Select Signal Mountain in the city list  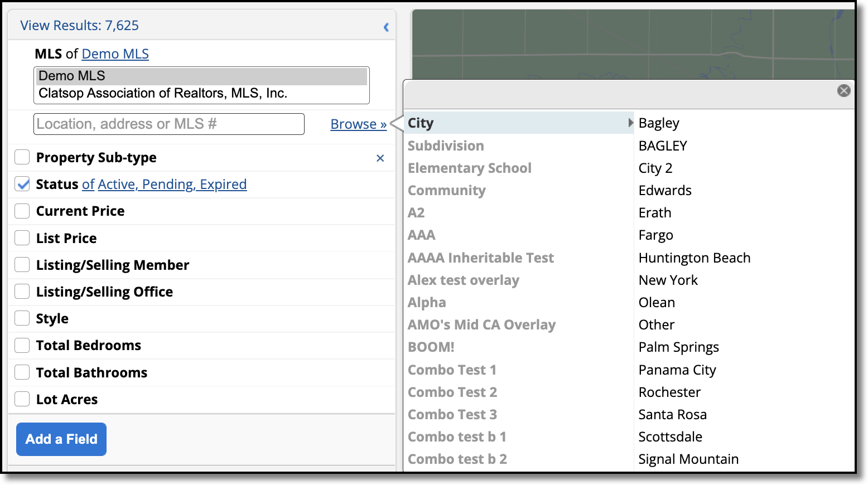[x=688, y=459]
